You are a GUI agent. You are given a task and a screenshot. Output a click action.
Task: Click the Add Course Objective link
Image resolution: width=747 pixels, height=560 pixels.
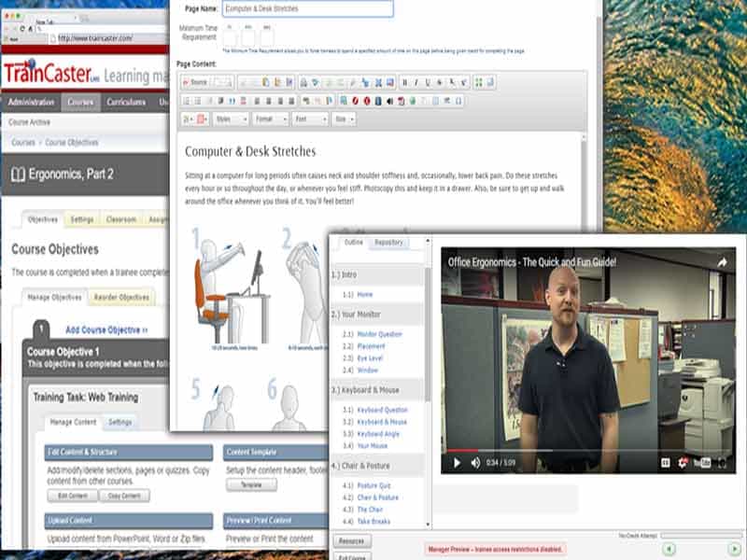[106, 330]
